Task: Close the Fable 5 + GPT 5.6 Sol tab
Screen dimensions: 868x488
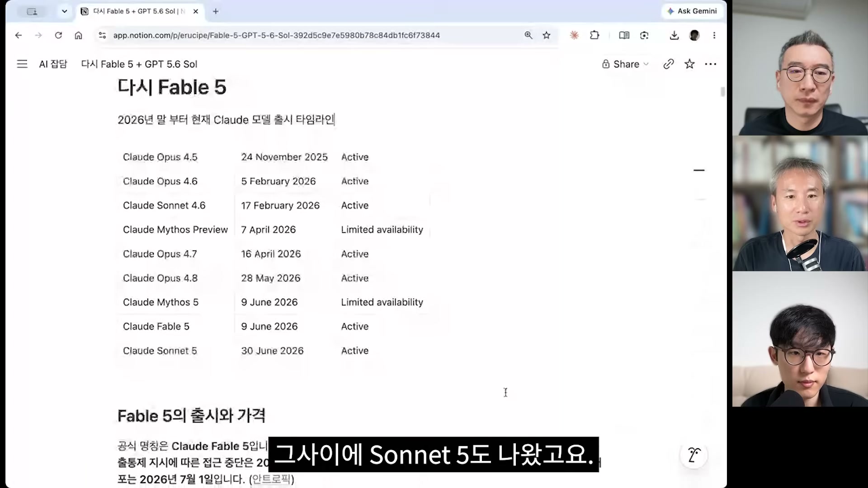Action: click(196, 11)
